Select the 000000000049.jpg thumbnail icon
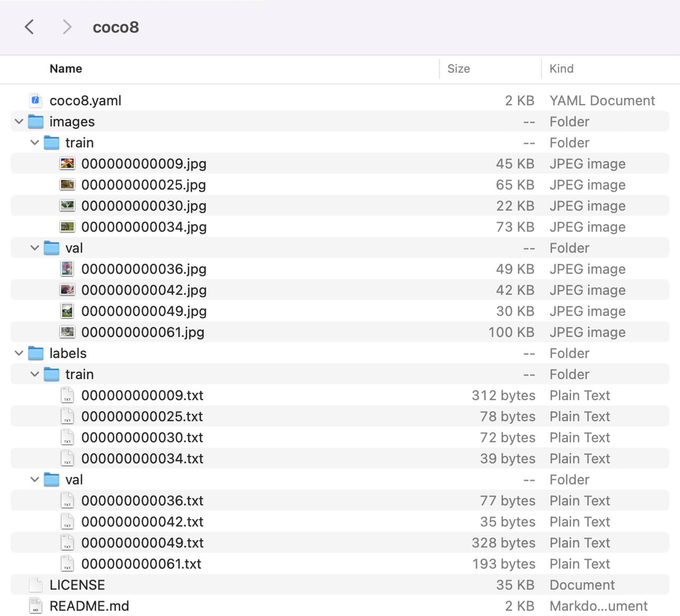680x616 pixels. (x=67, y=311)
